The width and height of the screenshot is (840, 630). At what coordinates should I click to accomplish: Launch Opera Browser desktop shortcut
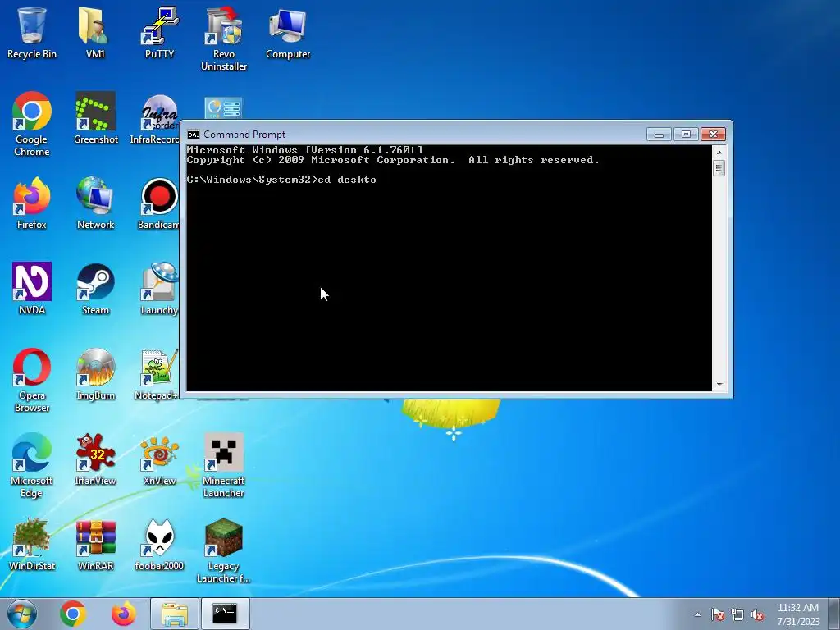(x=32, y=381)
